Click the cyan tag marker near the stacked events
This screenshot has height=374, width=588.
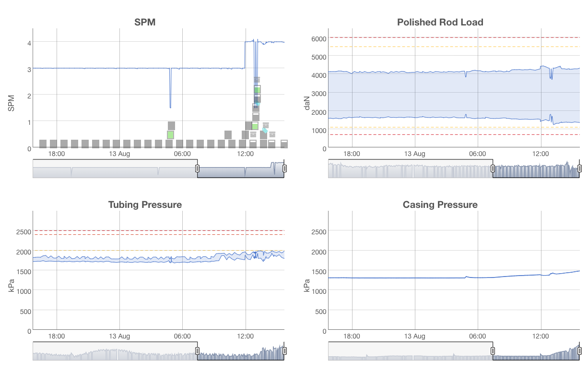click(x=258, y=103)
